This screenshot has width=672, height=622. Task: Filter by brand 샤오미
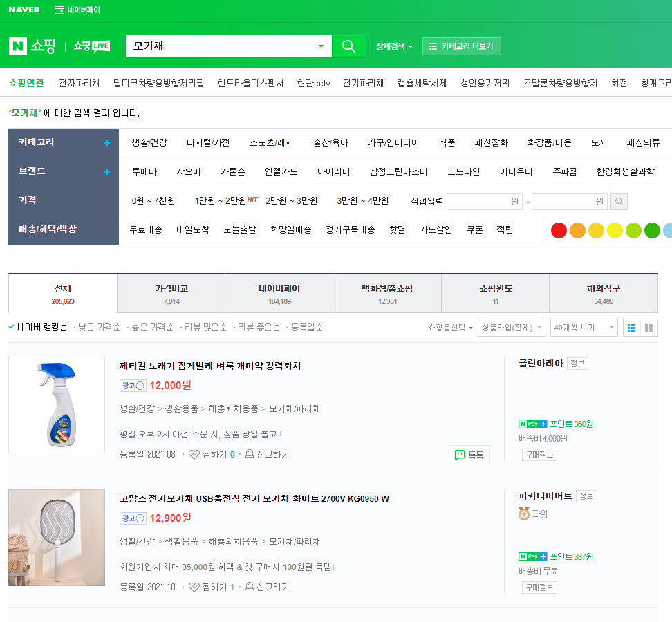point(189,172)
